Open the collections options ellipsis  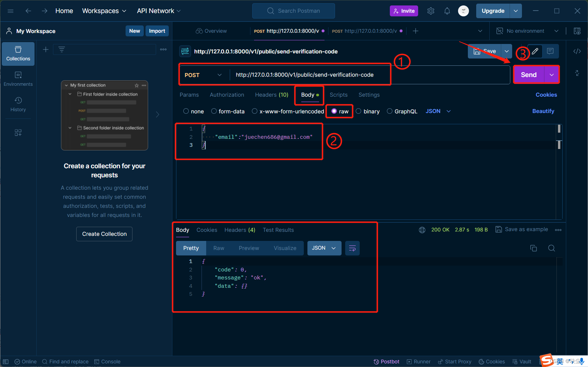163,49
